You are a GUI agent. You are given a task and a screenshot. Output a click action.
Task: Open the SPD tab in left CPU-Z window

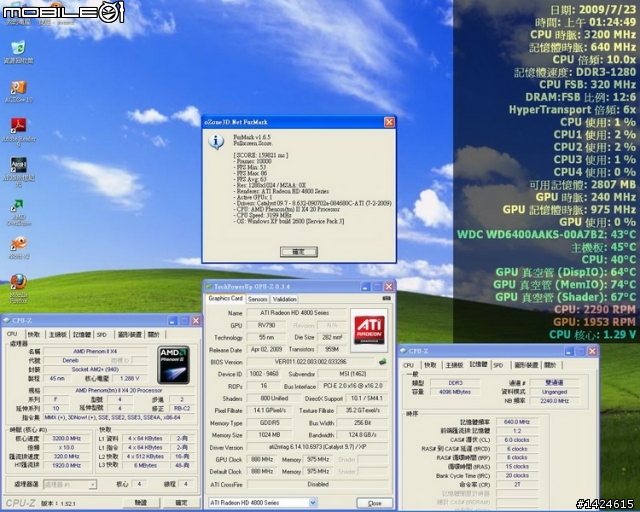[x=102, y=335]
